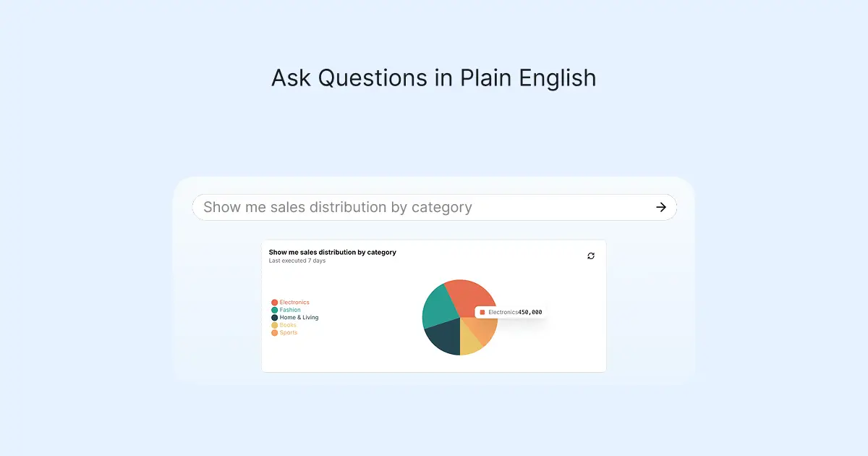Toggle the Fashion legend color dot
The height and width of the screenshot is (456, 868).
pos(275,310)
